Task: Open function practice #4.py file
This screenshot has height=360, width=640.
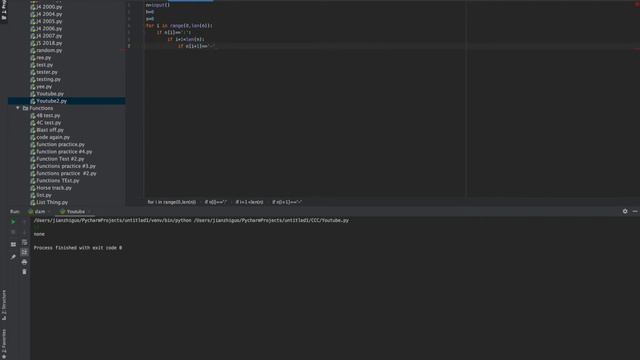Action: (x=64, y=152)
